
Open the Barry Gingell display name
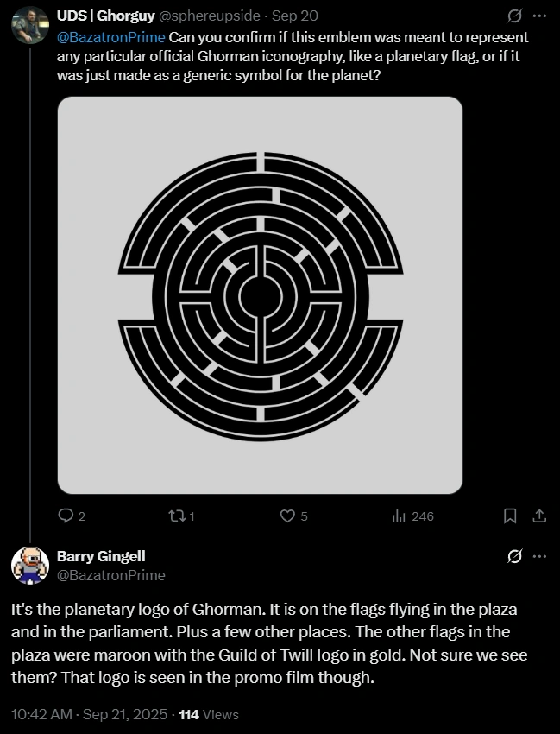pos(100,557)
